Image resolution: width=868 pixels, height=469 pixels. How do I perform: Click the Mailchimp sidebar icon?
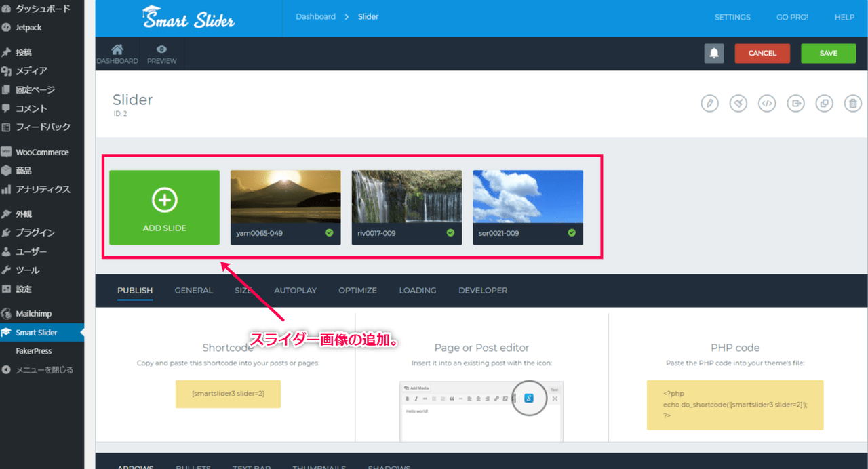[x=7, y=314]
